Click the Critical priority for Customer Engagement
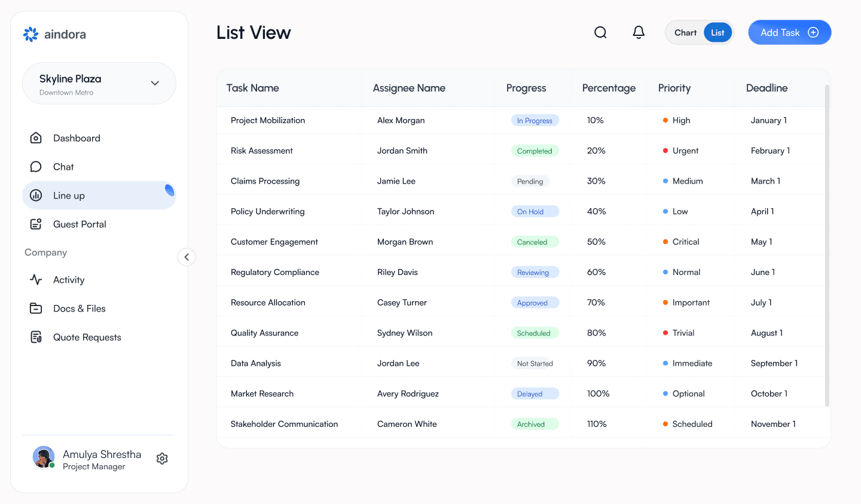The height and width of the screenshot is (504, 861). 681,242
